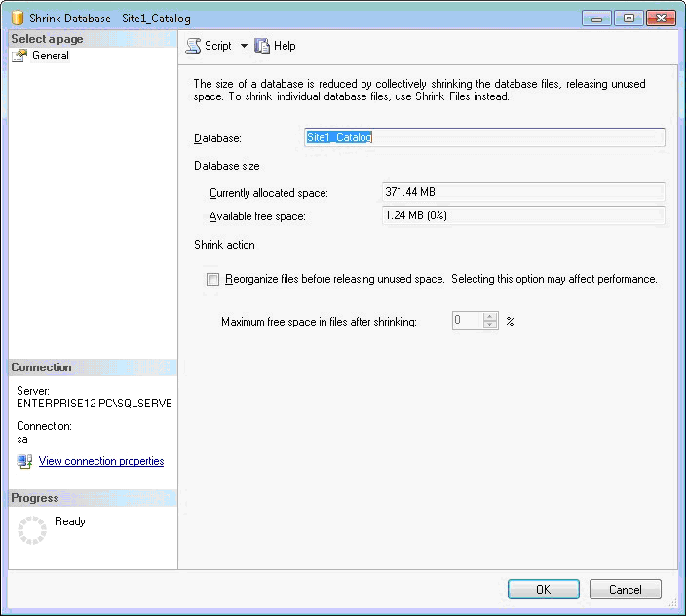Open Help via its toolbar icon
Viewport: 686px width, 616px height.
point(262,46)
